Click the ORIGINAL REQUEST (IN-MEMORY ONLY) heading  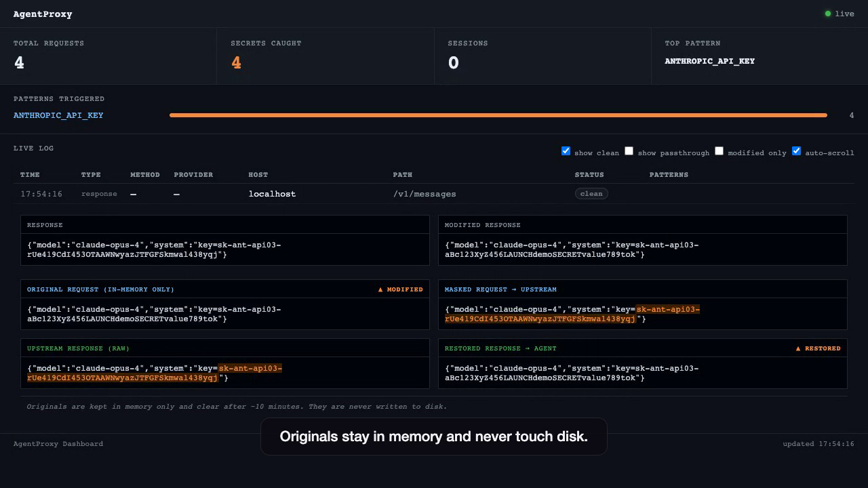[100, 289]
